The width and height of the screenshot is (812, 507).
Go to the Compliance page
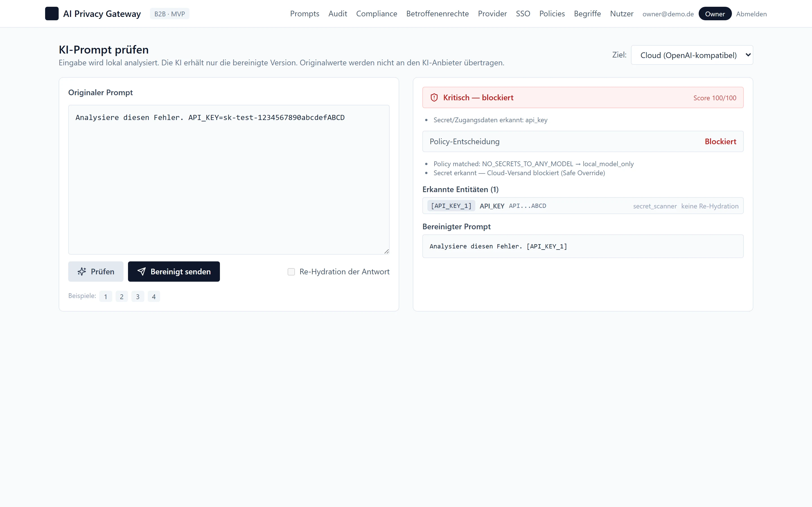pos(376,14)
